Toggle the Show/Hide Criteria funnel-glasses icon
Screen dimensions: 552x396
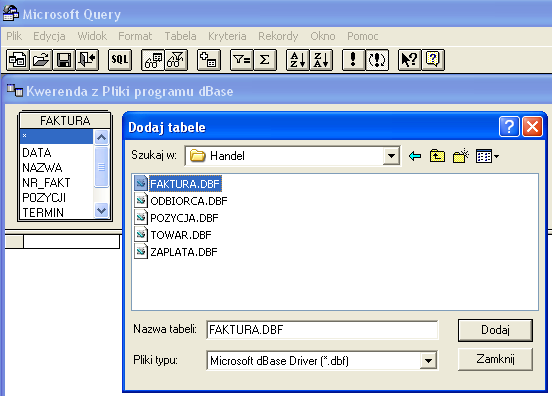coord(176,60)
